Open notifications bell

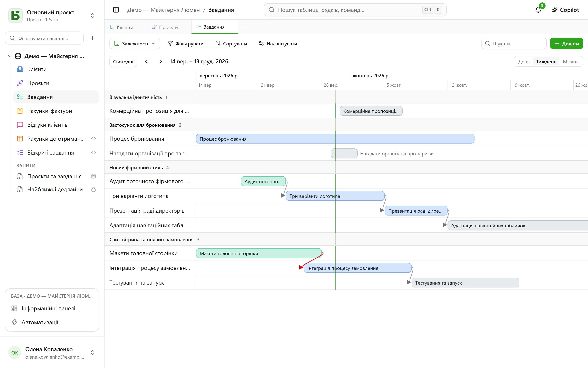[x=538, y=10]
